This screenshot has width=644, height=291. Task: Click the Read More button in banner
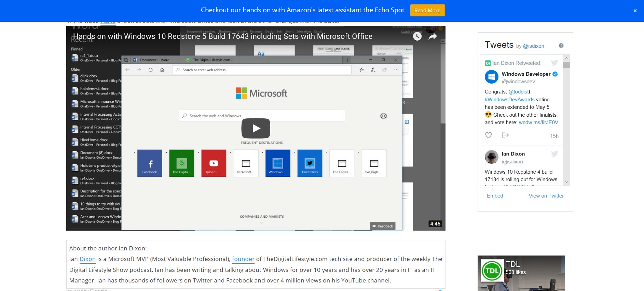click(x=427, y=10)
